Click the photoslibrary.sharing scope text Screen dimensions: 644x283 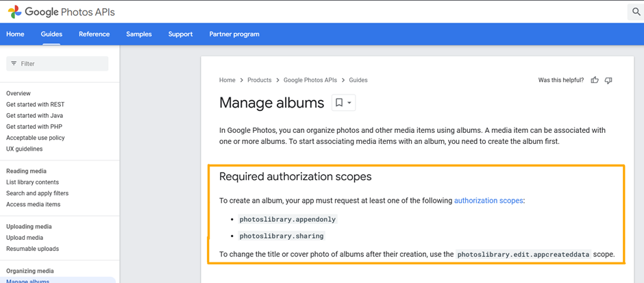point(282,236)
